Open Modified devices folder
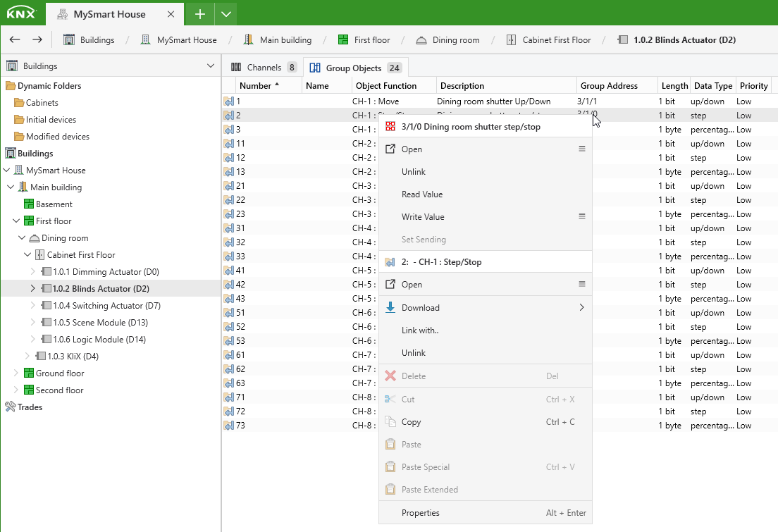 pyautogui.click(x=58, y=137)
